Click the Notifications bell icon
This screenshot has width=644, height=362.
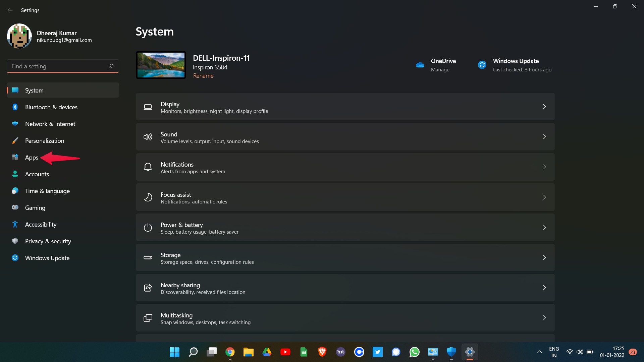(148, 167)
